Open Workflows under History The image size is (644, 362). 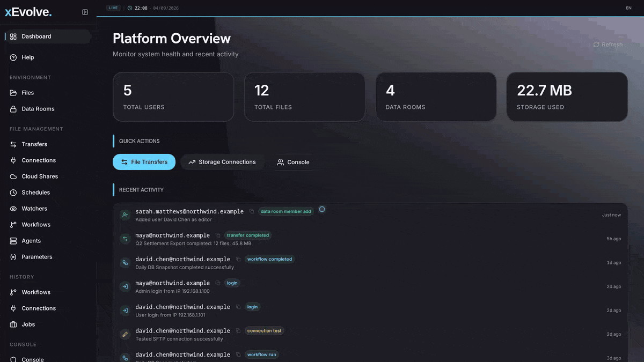[x=48, y=292]
